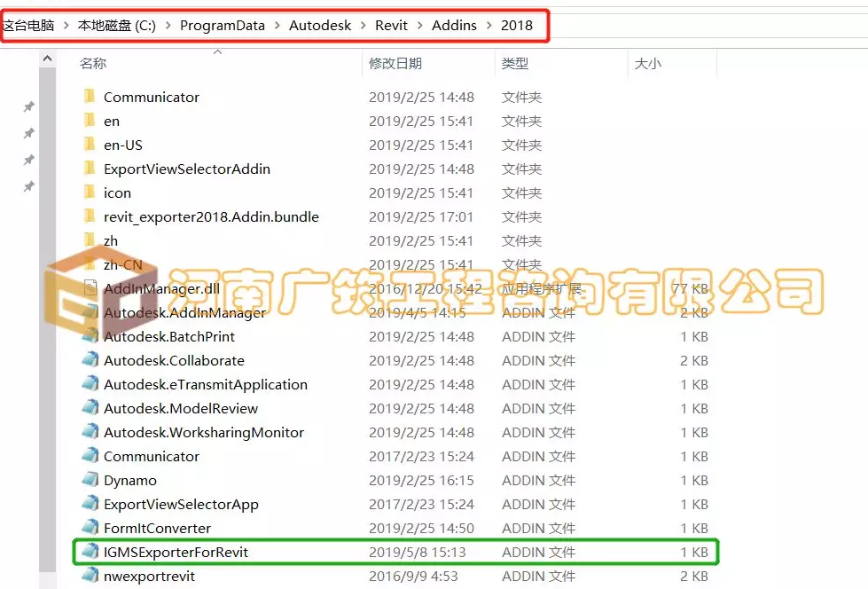Click the 2016/9/9 4:53 date cell

pos(413,577)
